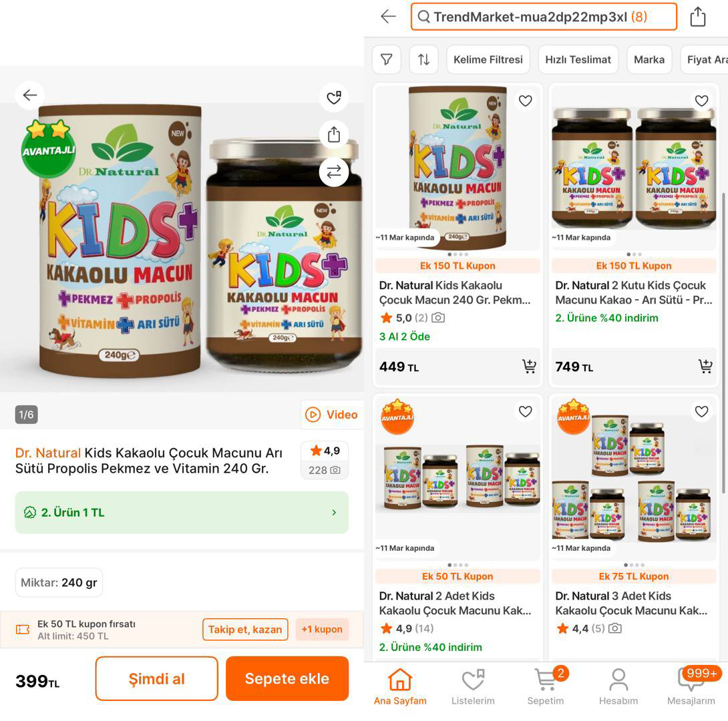Image resolution: width=728 pixels, height=721 pixels.
Task: Open the Marka filter dropdown
Action: (649, 59)
